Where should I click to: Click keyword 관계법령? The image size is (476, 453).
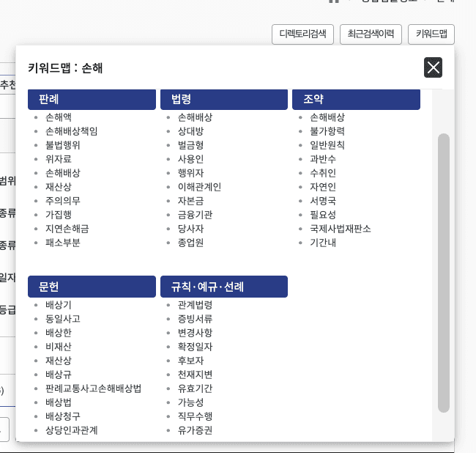[196, 305]
